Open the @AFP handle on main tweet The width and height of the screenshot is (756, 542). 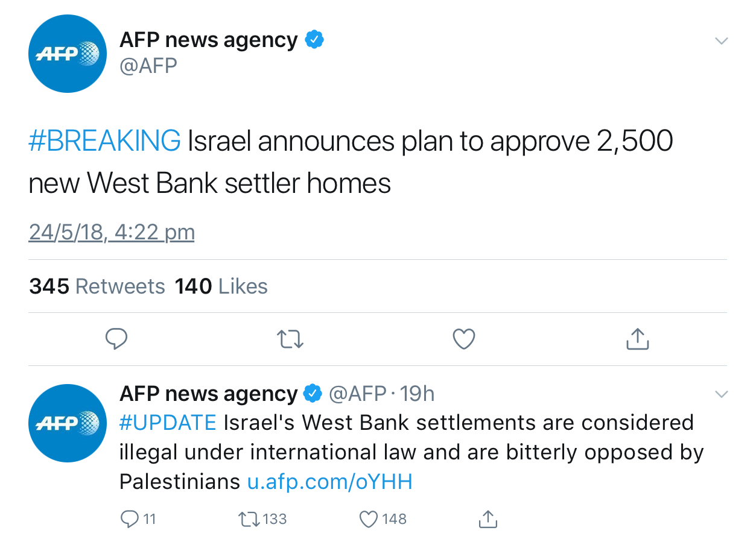pos(148,66)
